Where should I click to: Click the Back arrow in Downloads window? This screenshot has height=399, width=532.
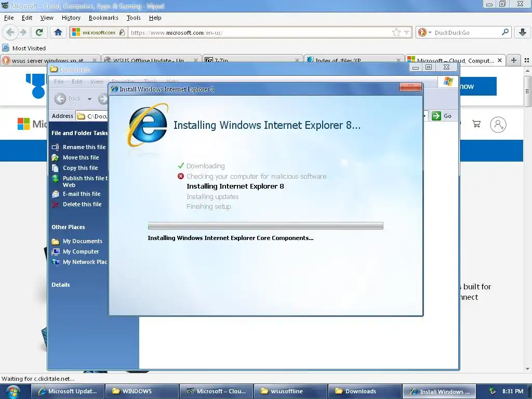(60, 99)
